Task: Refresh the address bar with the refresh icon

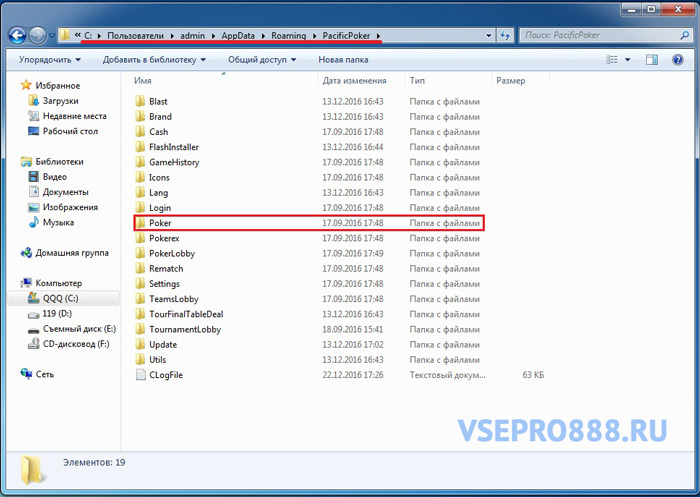Action: point(505,35)
